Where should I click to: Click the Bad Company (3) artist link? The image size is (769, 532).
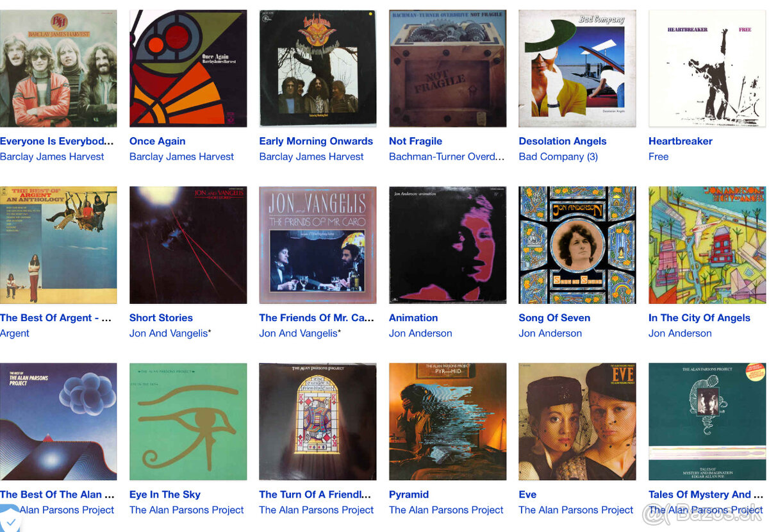point(558,156)
